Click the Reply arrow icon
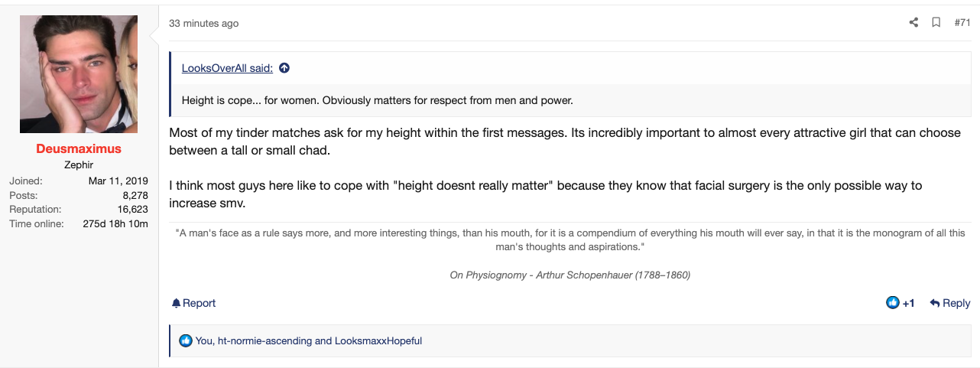This screenshot has height=368, width=980. 934,304
